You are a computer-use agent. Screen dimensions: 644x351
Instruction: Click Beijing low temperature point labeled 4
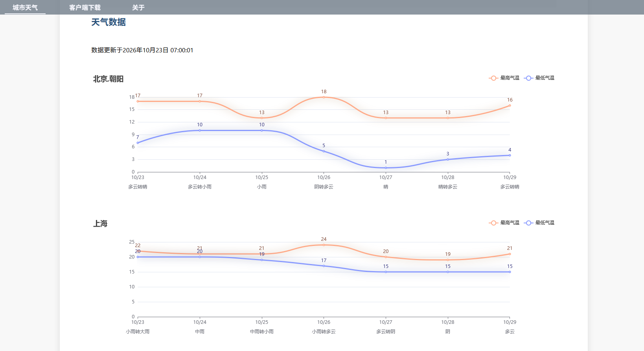(510, 155)
